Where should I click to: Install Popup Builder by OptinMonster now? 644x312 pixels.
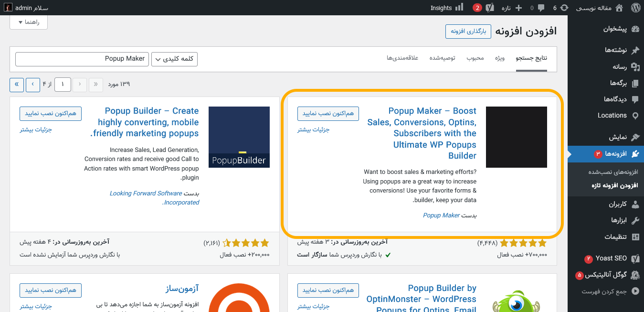point(328,290)
